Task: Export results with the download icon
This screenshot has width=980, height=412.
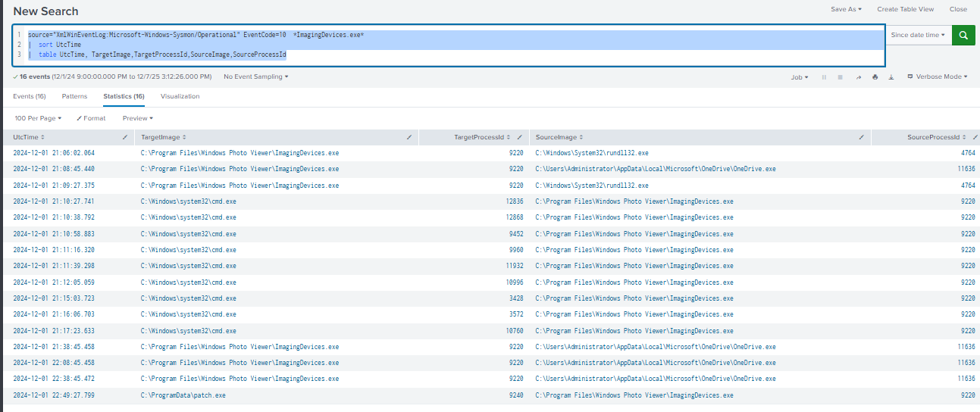Action: click(891, 77)
